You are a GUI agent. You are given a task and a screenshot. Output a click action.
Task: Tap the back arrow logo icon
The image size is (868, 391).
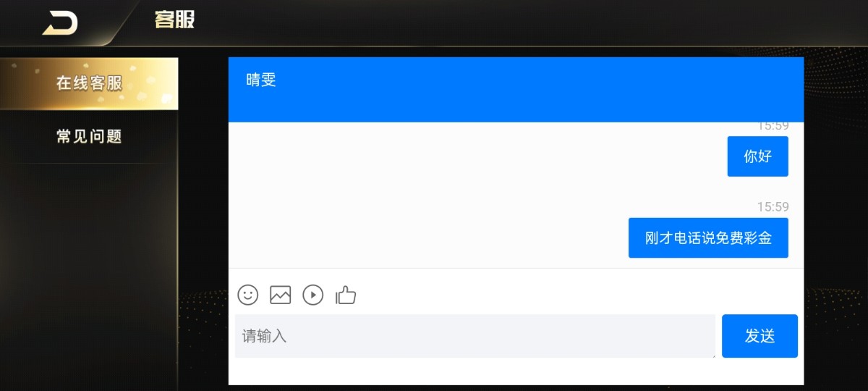[60, 23]
